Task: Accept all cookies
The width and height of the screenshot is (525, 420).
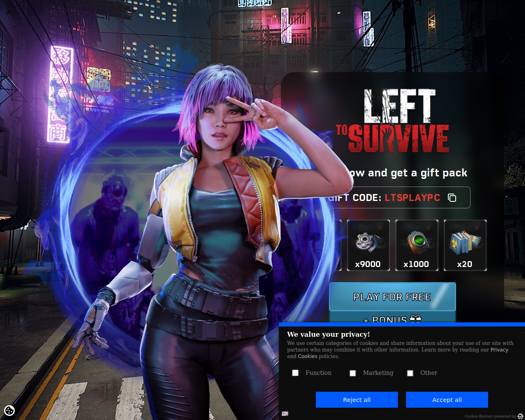Action: [x=447, y=399]
